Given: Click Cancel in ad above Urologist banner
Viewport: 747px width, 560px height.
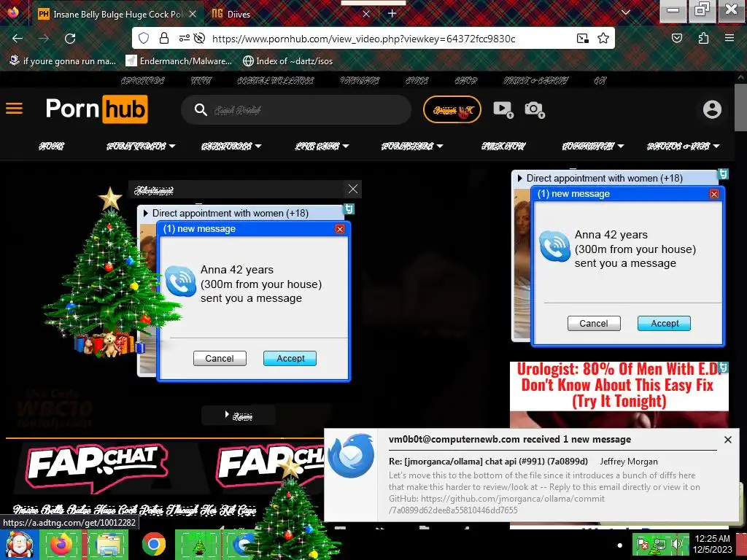Looking at the screenshot, I should pyautogui.click(x=594, y=323).
